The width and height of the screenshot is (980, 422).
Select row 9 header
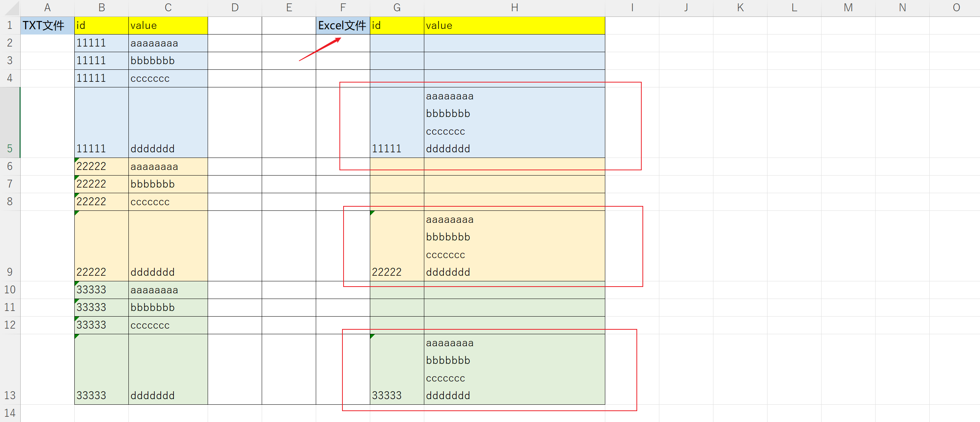tap(10, 246)
